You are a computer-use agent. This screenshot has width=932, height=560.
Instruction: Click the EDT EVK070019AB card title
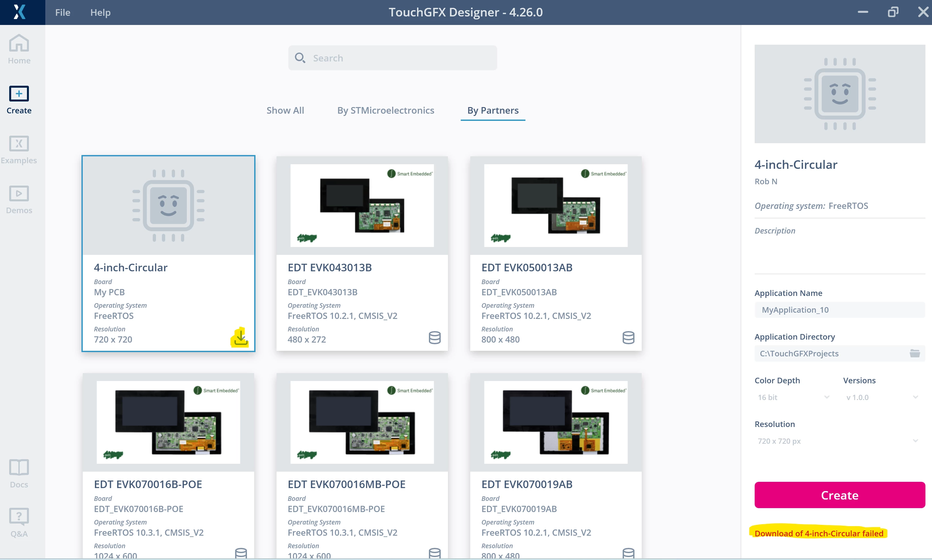[x=527, y=484]
